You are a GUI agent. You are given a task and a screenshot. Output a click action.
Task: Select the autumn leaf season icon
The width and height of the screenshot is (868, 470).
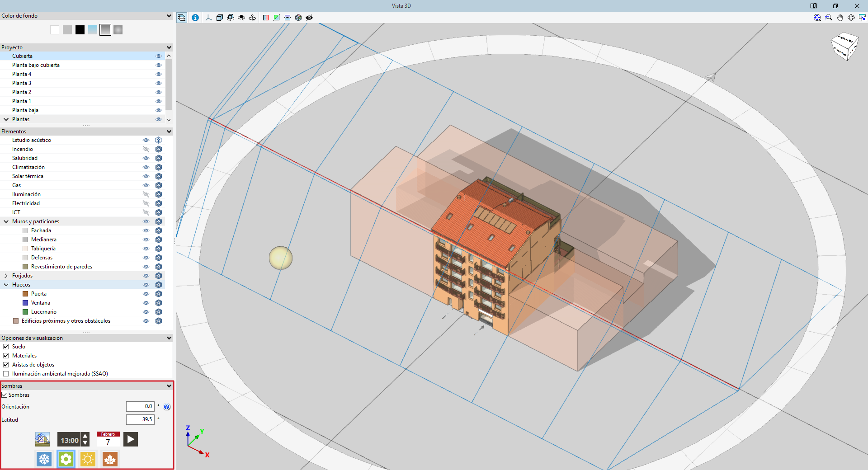click(110, 460)
